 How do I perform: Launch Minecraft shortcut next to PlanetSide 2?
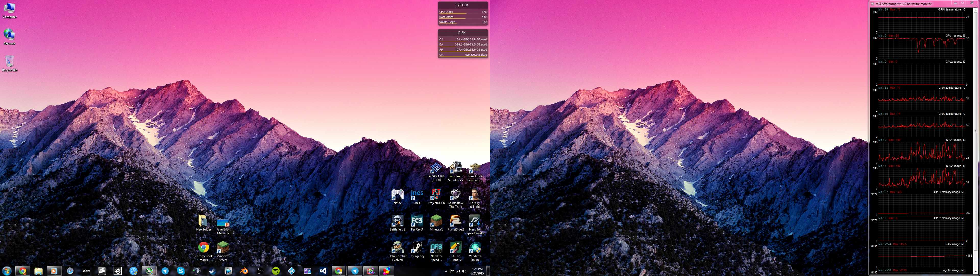436,223
